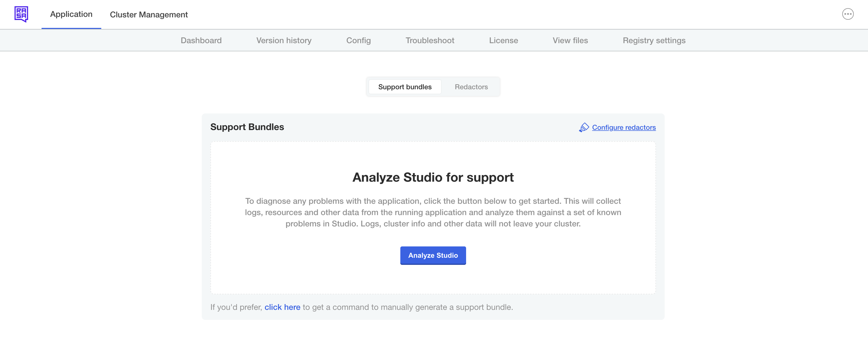This screenshot has height=357, width=868.
Task: Open Registry settings
Action: coord(654,40)
